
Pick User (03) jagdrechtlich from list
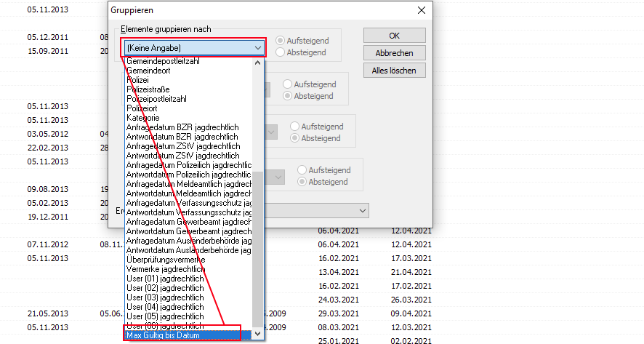[x=164, y=297]
